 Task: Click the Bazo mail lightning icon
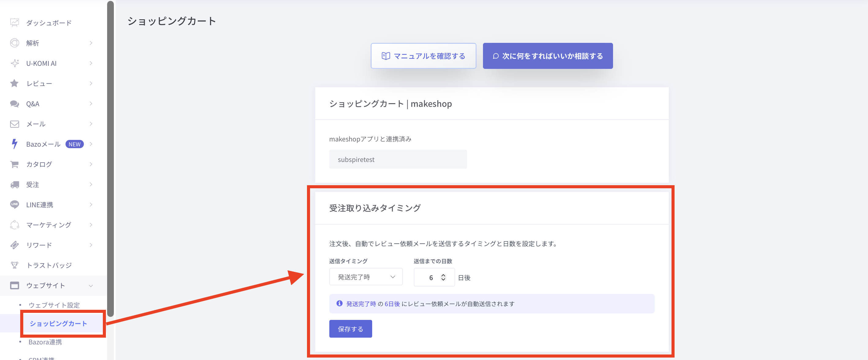point(14,144)
